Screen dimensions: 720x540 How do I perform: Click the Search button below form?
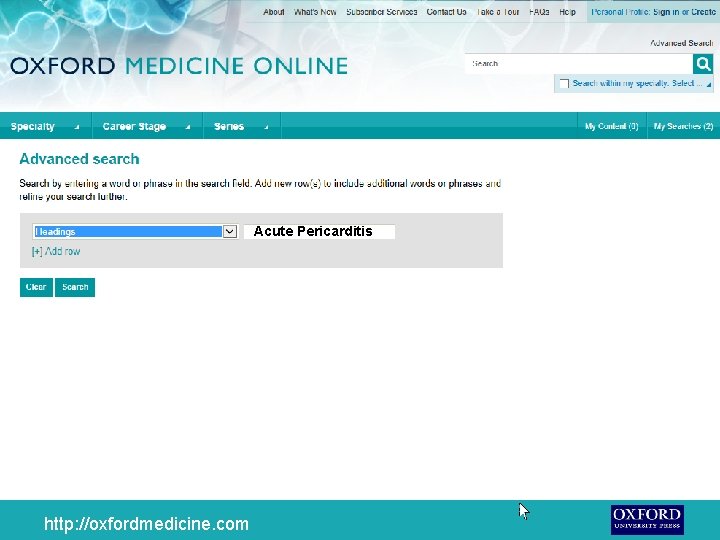(x=75, y=287)
